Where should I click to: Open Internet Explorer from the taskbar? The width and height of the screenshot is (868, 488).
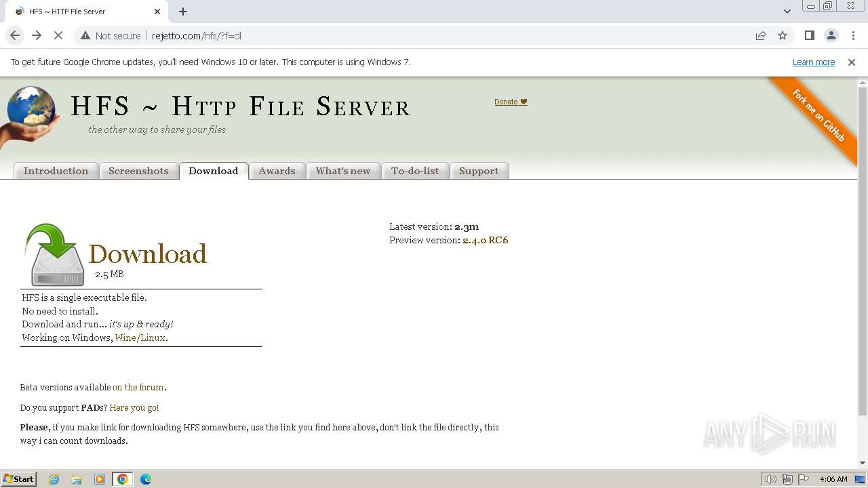(54, 479)
